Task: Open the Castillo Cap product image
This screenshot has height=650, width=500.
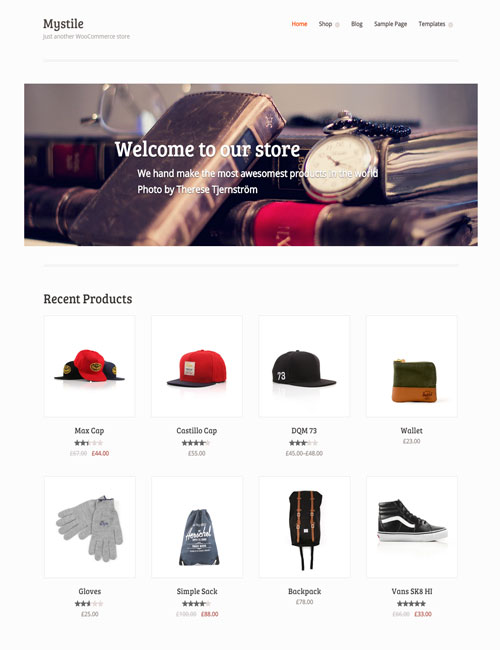Action: click(197, 366)
